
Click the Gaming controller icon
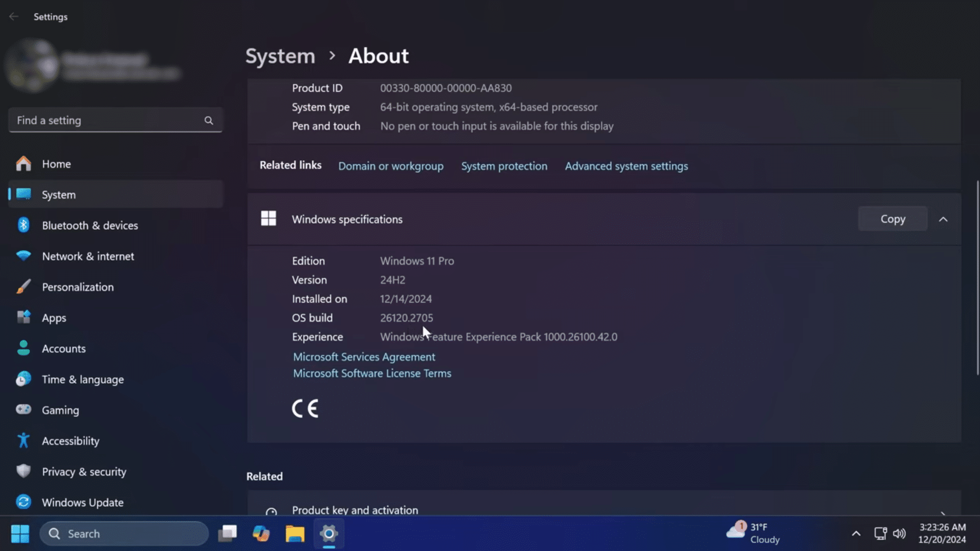coord(23,409)
